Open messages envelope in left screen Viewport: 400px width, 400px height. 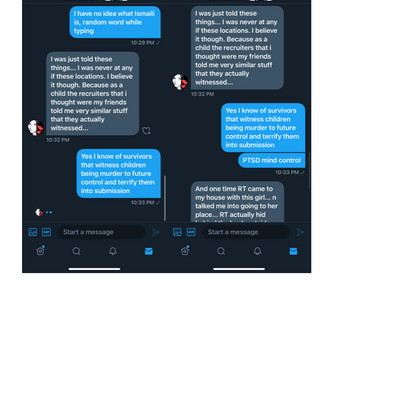point(149,251)
